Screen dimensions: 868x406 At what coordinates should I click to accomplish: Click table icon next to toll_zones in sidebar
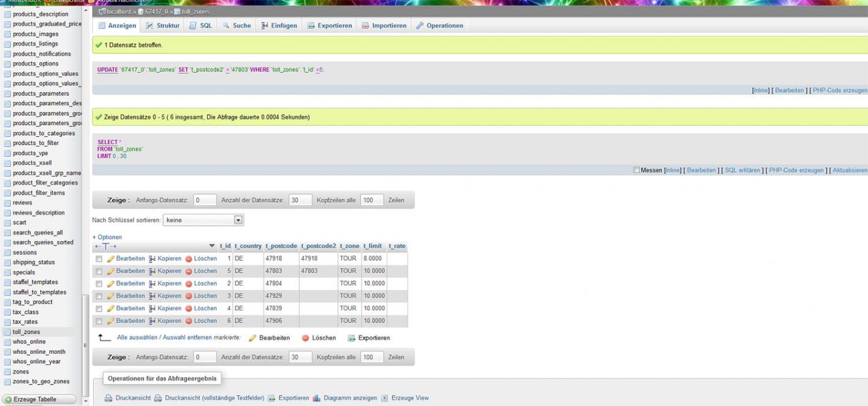coord(7,332)
